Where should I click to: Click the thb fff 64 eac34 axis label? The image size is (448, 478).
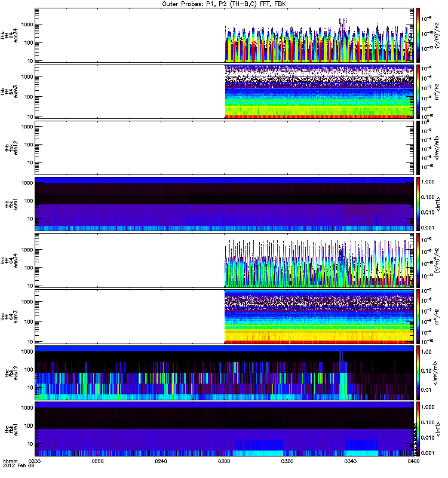[9, 35]
